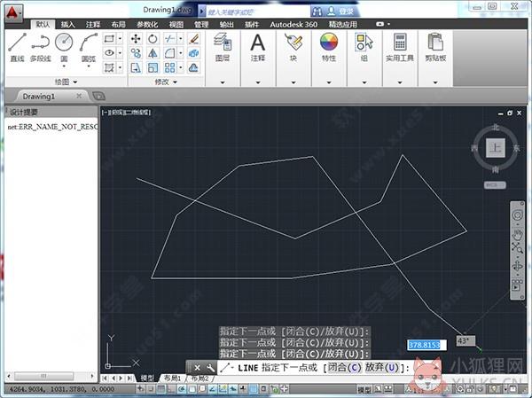Open the Layers (图层) panel button
Screen dimensions: 532x398
223,47
